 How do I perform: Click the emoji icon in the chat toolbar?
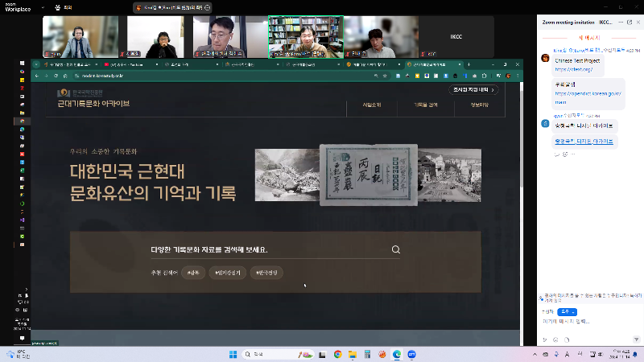pyautogui.click(x=556, y=339)
